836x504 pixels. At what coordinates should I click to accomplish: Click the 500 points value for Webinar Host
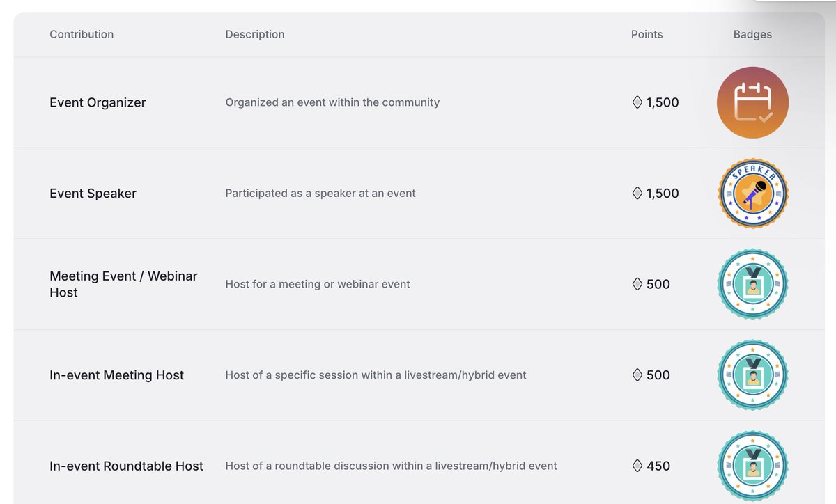coord(658,284)
